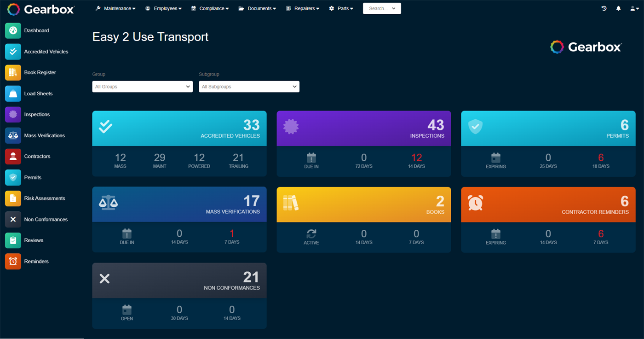Click shield icon on the Permits card
Image resolution: width=644 pixels, height=339 pixels.
pyautogui.click(x=475, y=127)
